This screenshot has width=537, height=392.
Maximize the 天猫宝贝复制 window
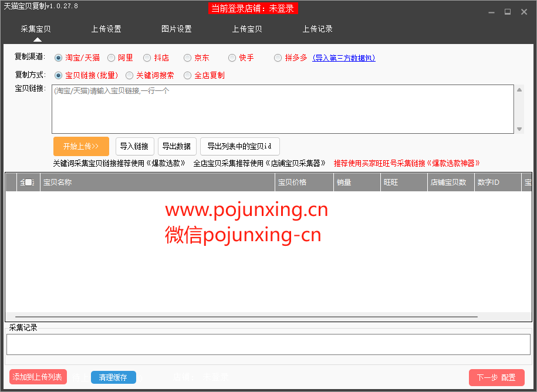[508, 12]
